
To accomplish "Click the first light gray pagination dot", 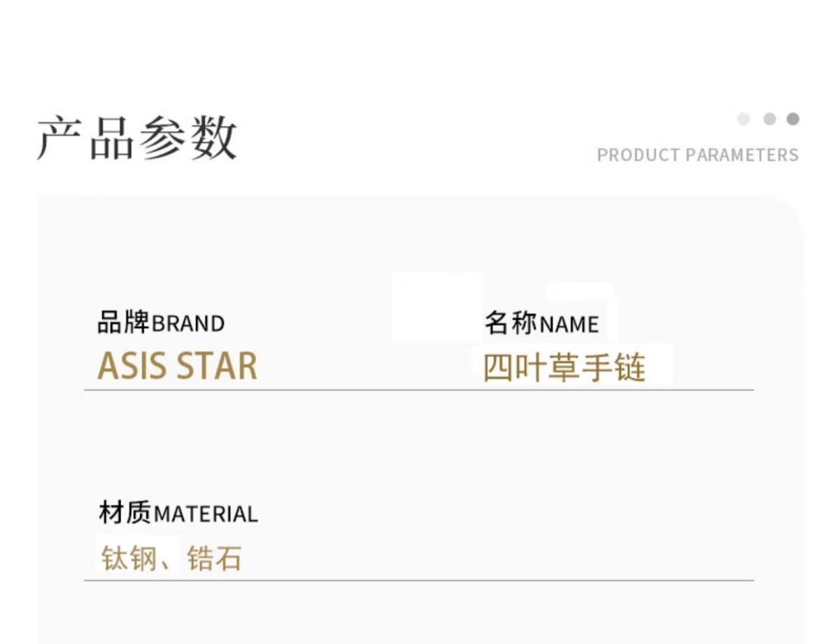I will coord(744,119).
